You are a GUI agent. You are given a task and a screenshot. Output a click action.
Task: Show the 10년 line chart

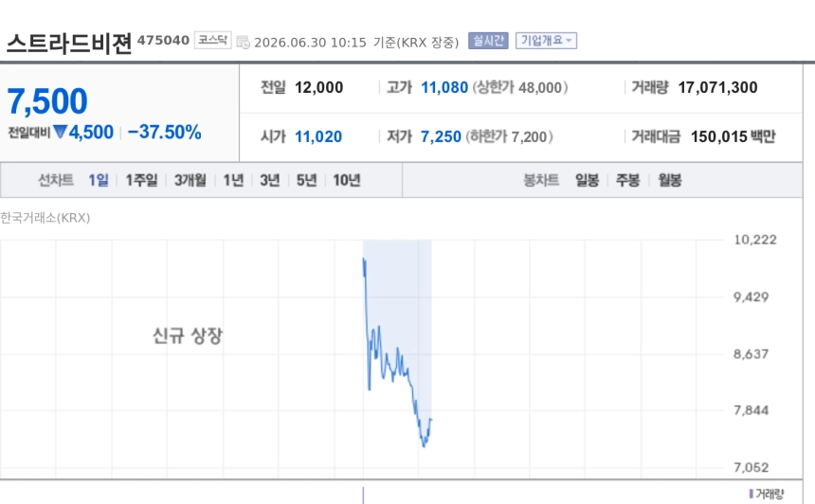click(x=347, y=180)
